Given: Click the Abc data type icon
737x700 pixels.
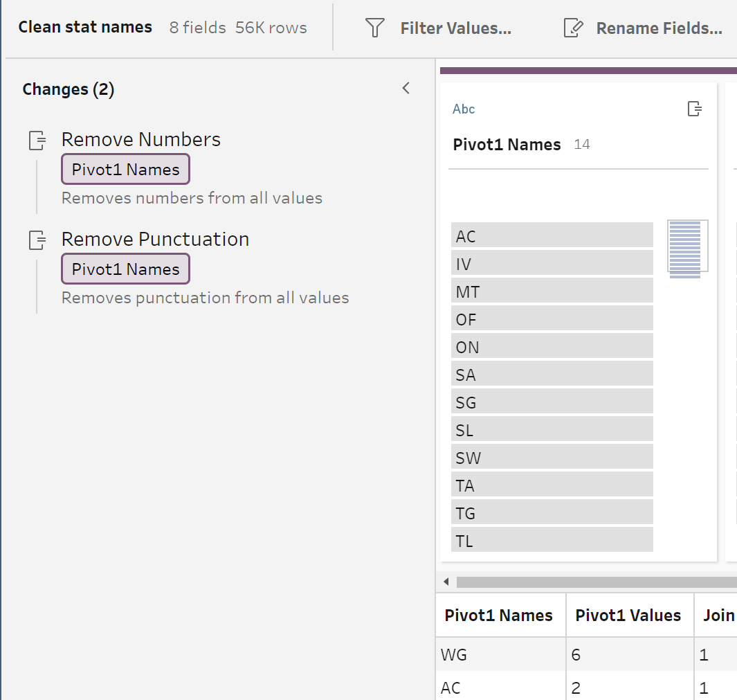Looking at the screenshot, I should 464,109.
